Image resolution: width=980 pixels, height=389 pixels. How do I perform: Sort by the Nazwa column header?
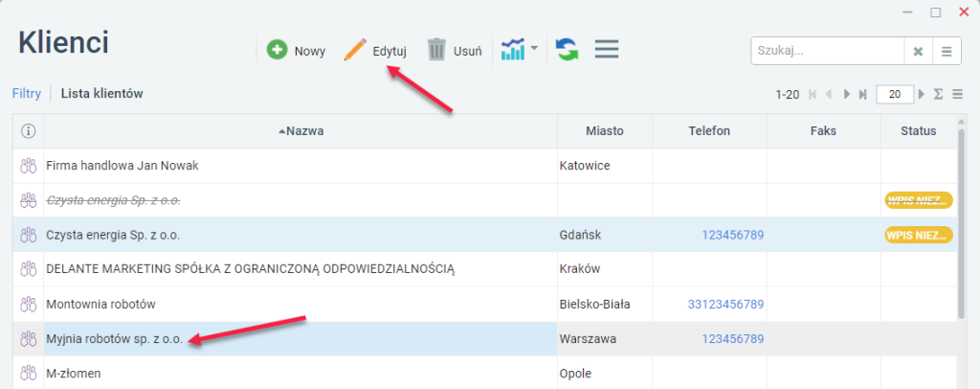301,131
